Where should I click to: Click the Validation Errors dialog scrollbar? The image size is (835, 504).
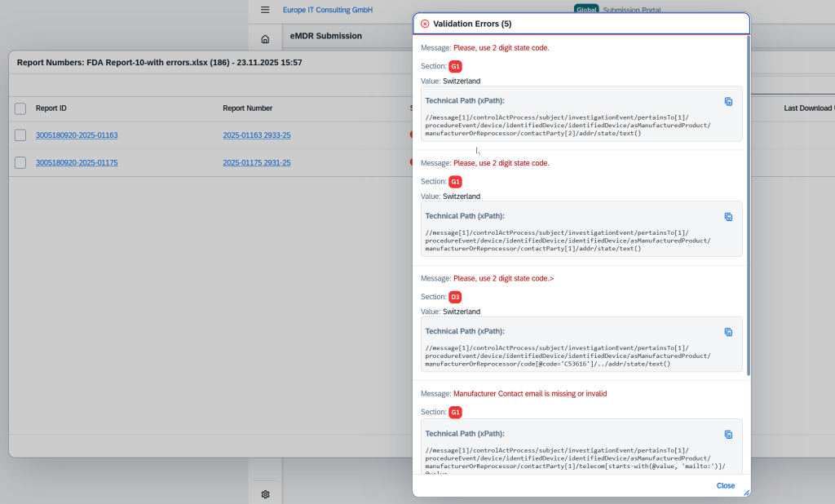click(x=748, y=204)
